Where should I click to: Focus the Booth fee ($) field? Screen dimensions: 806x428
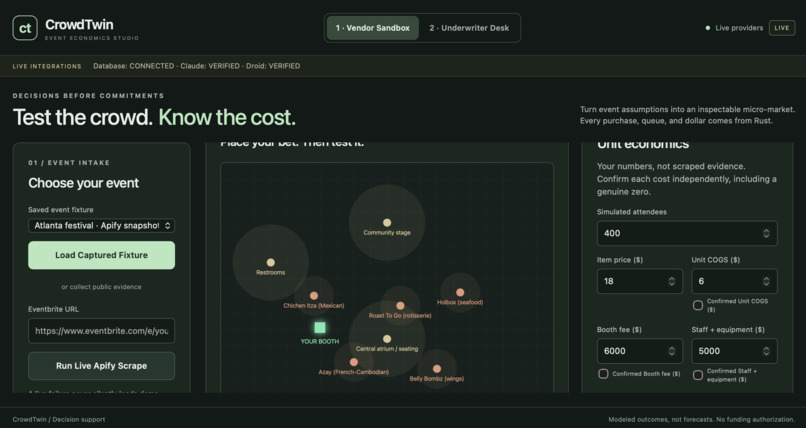point(639,351)
